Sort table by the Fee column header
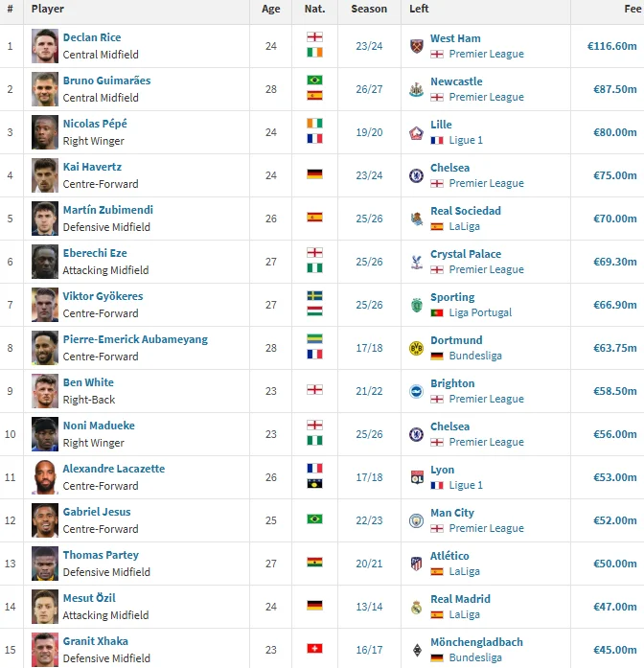 point(632,9)
